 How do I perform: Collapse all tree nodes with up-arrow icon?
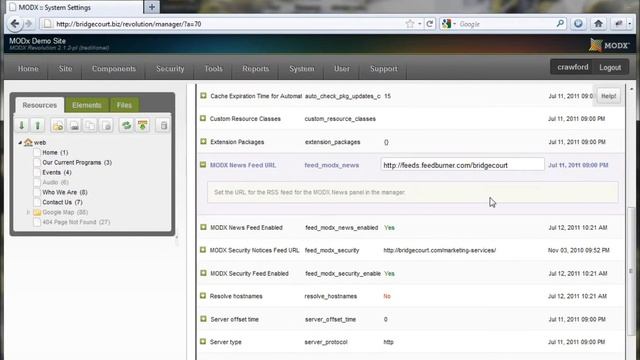(x=38, y=125)
